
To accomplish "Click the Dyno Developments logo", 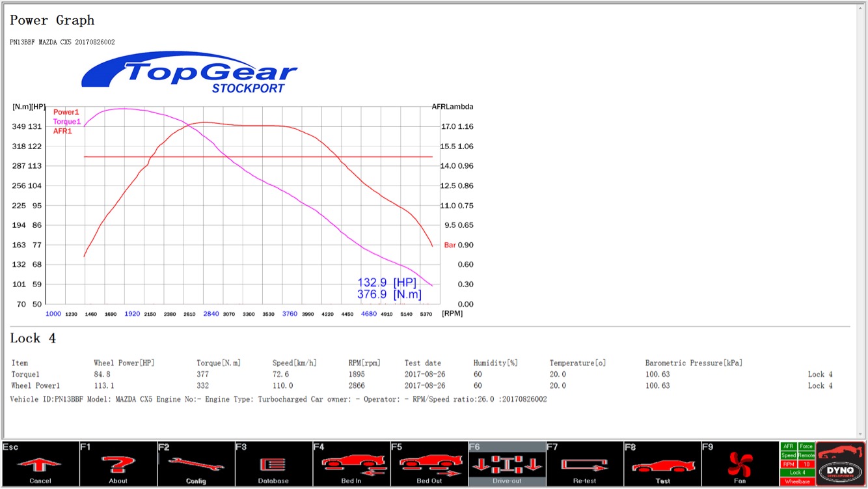I will click(x=841, y=464).
